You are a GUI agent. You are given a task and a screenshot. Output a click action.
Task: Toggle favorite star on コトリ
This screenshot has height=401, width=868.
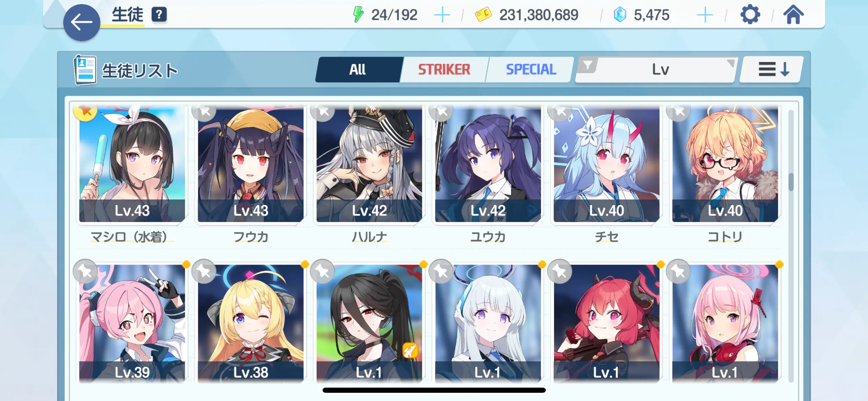click(x=679, y=111)
